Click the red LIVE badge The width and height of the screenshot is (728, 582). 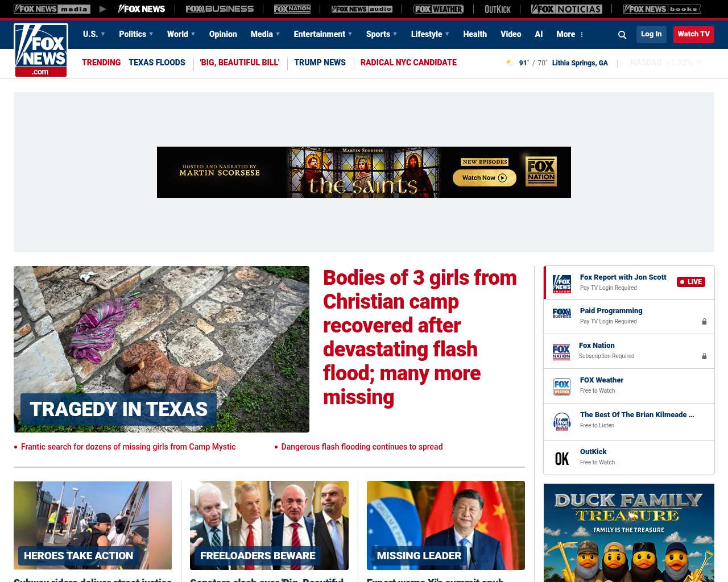(x=691, y=282)
